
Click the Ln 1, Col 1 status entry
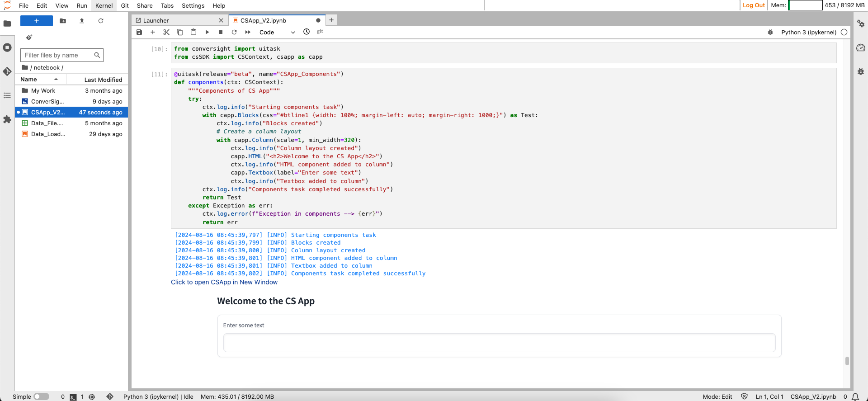tap(769, 396)
